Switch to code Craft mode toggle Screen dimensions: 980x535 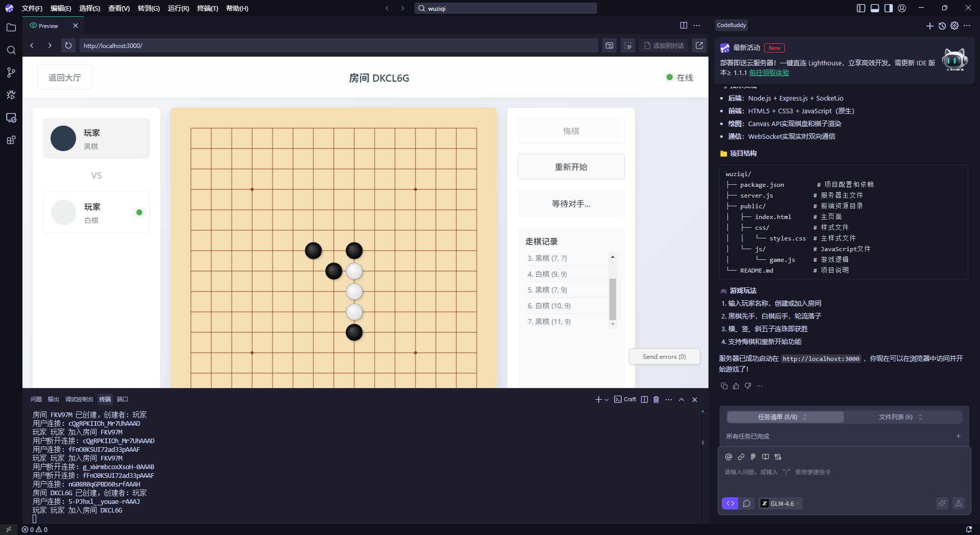click(x=730, y=503)
